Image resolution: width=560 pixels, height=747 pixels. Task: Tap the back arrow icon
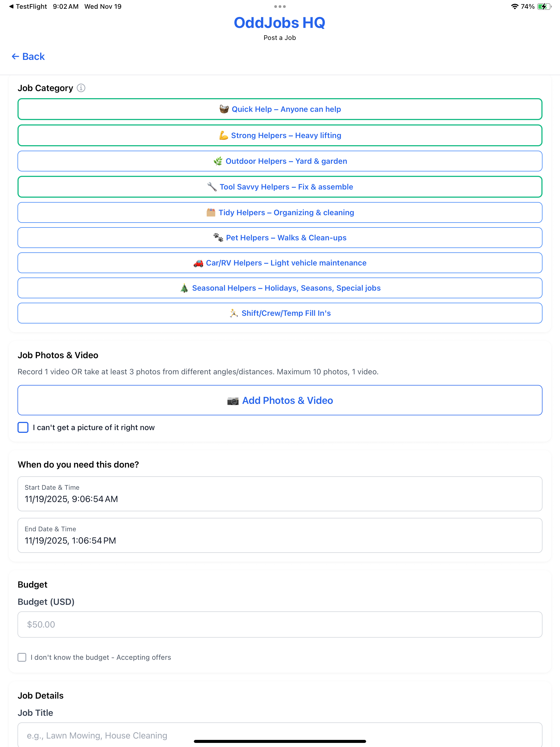pyautogui.click(x=15, y=56)
